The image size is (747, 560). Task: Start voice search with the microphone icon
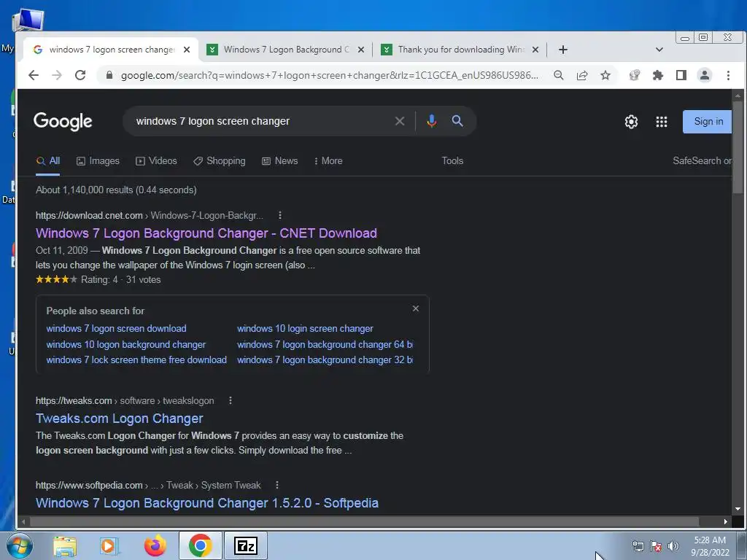(x=432, y=122)
